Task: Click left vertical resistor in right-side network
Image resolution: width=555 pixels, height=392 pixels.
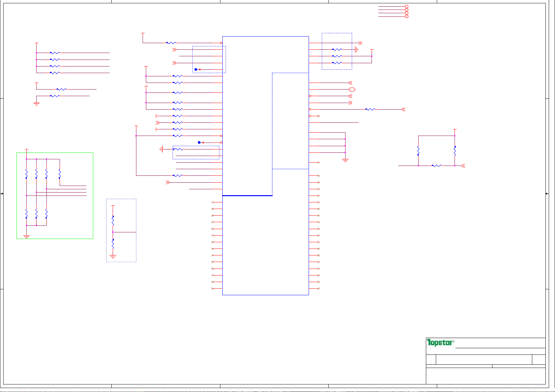Action: 418,150
